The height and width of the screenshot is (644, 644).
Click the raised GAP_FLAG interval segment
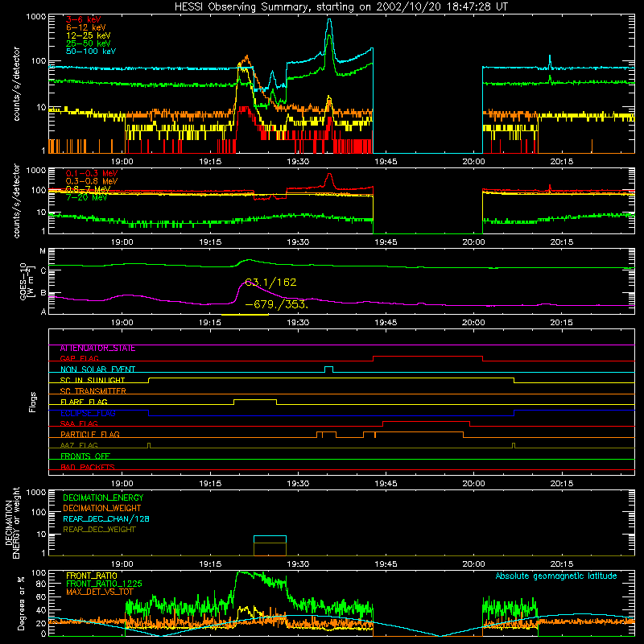(427, 357)
